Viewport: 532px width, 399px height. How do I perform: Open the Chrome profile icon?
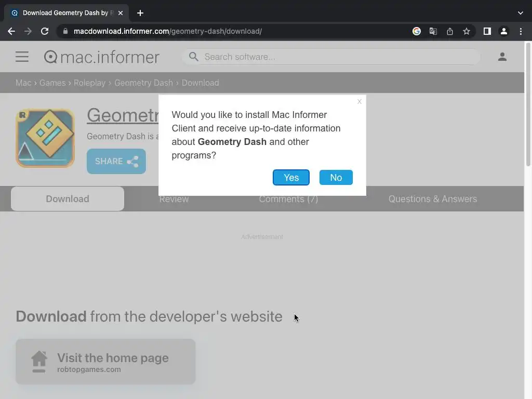click(x=503, y=31)
